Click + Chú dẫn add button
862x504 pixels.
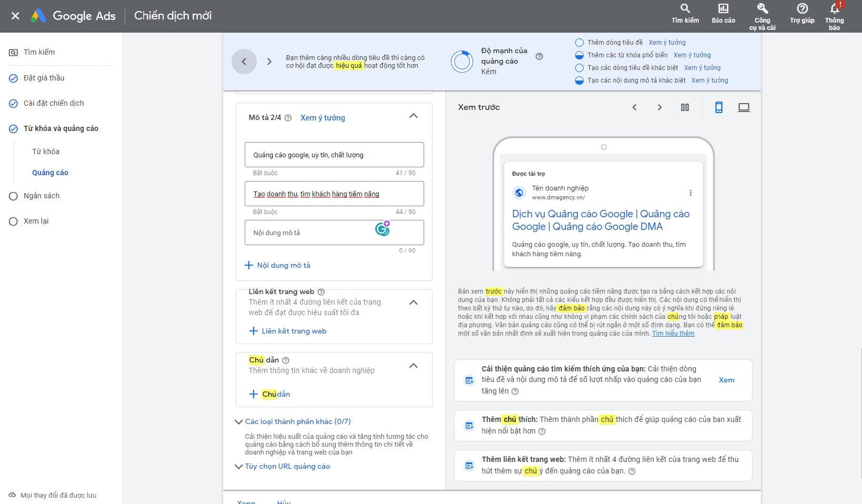269,394
